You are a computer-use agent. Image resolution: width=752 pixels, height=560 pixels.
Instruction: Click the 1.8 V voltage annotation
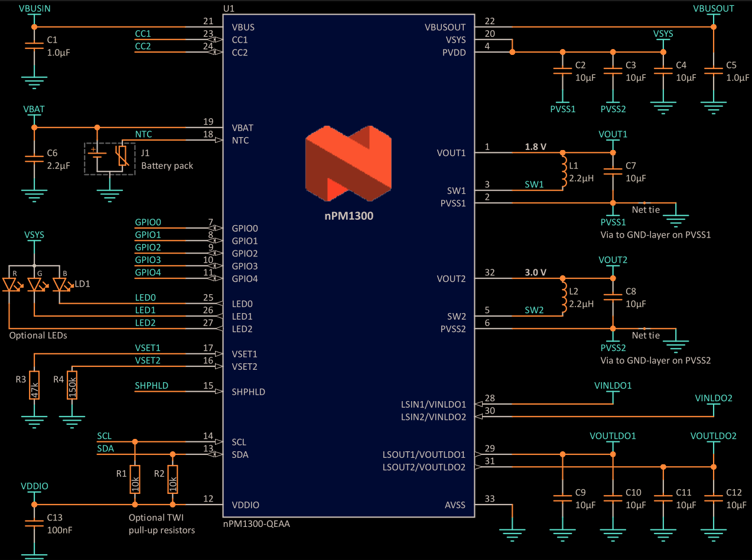tap(536, 146)
